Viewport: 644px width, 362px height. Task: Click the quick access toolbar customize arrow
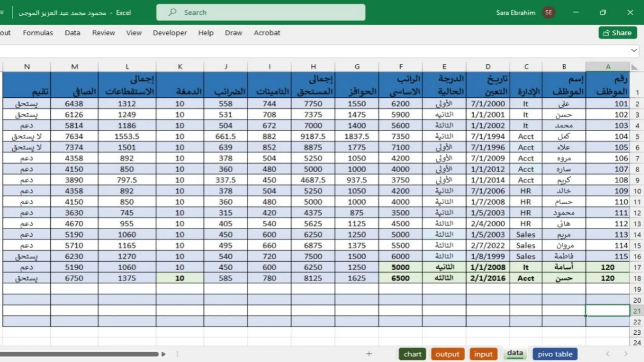click(x=2, y=13)
